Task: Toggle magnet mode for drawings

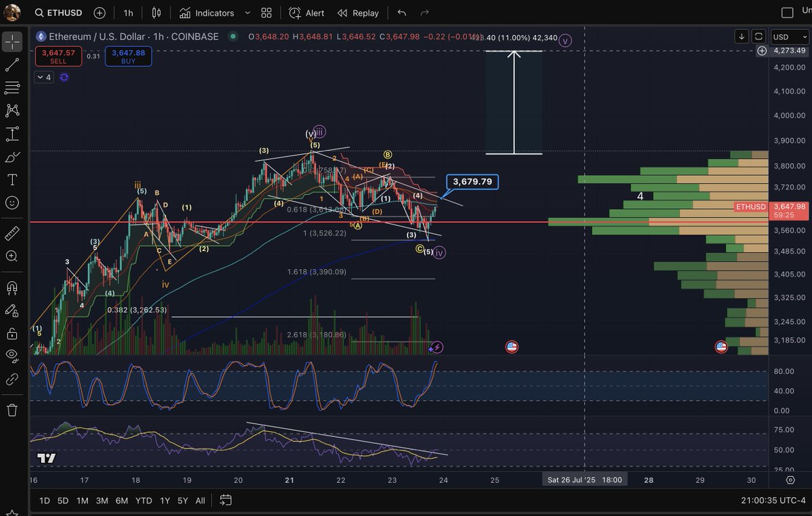Action: coord(12,287)
